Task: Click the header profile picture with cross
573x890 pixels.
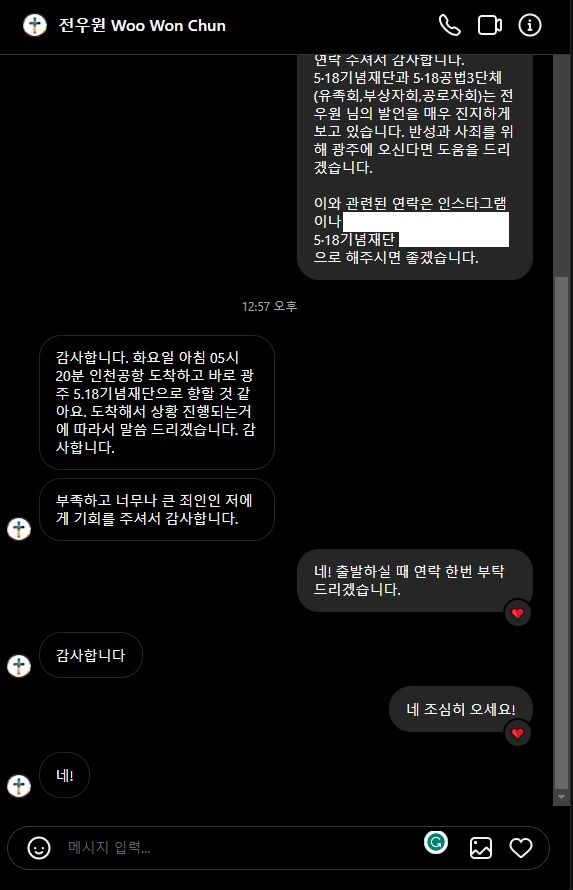Action: point(35,25)
